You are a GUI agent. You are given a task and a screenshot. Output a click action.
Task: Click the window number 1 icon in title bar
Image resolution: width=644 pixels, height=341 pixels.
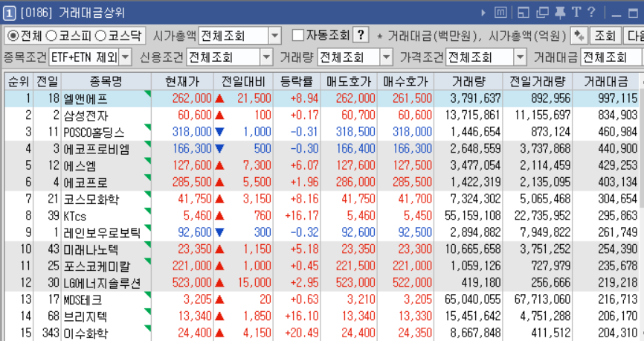click(9, 13)
